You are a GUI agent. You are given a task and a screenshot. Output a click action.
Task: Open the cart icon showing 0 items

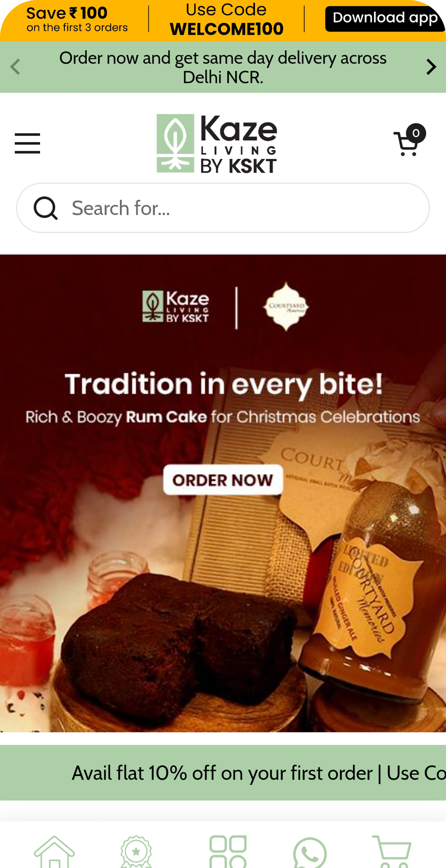pos(409,140)
